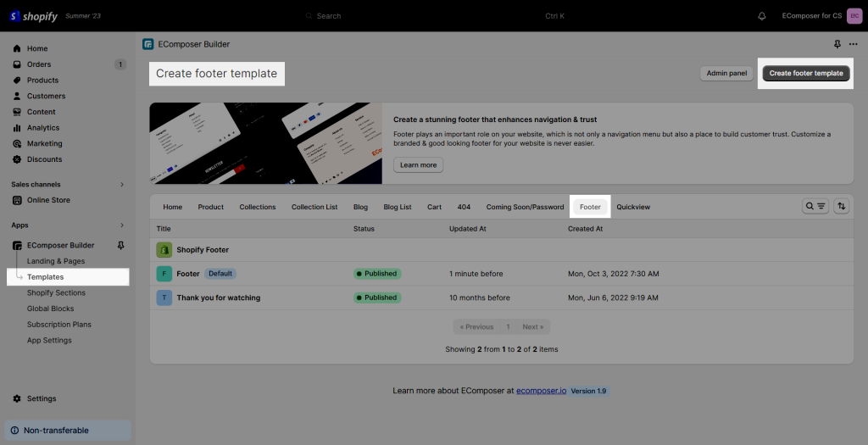Click the Create footer template button

coord(806,73)
